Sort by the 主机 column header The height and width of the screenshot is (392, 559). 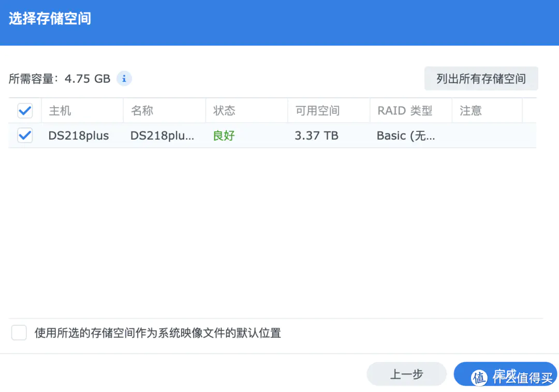click(60, 111)
